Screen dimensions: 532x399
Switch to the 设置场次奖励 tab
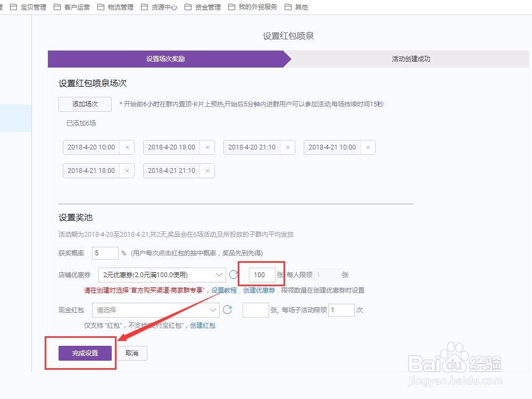tap(165, 59)
